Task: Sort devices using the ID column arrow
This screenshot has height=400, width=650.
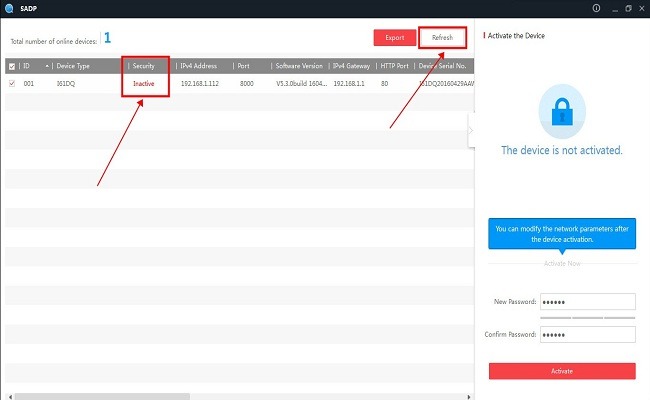Action: (x=47, y=66)
